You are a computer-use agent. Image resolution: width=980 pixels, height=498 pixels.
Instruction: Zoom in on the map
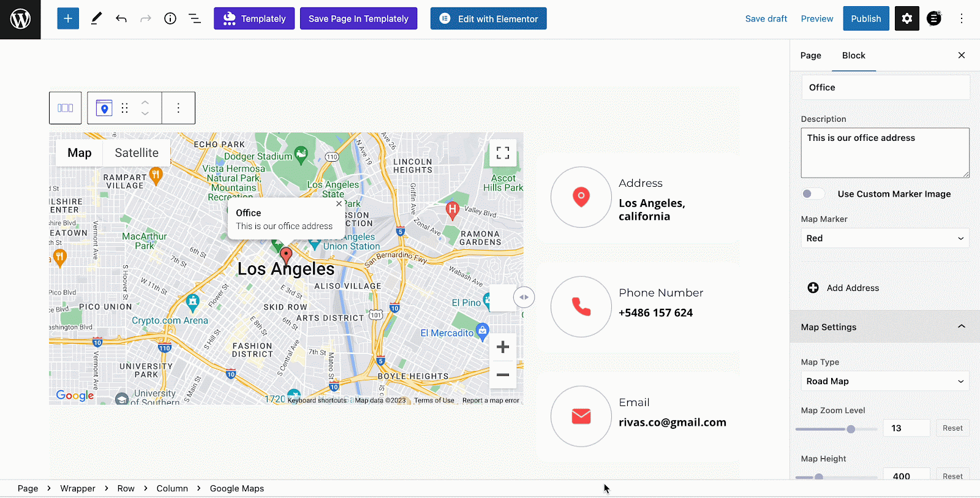(x=503, y=347)
